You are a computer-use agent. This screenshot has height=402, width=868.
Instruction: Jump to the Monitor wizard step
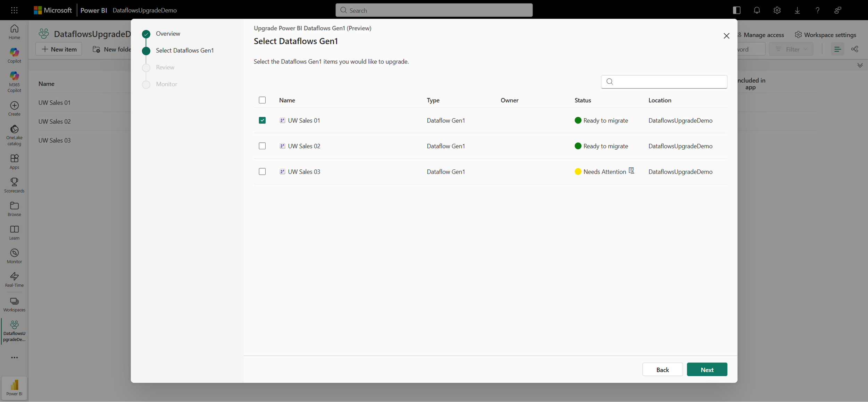166,84
